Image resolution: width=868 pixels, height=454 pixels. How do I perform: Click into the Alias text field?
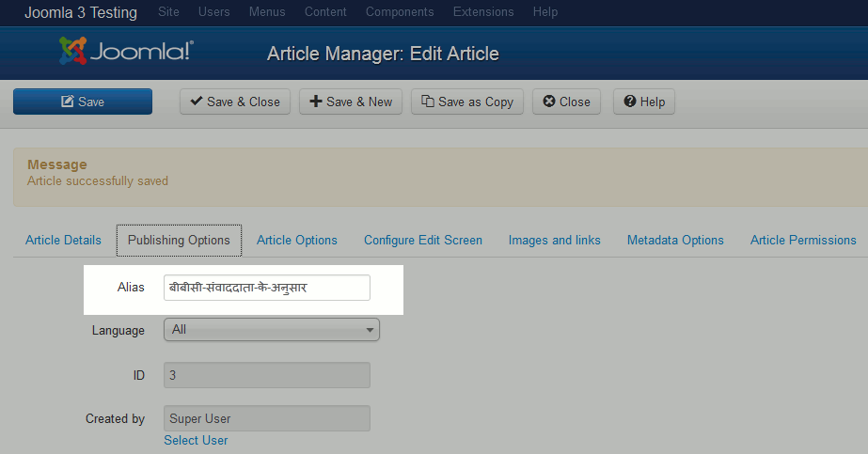coord(266,288)
